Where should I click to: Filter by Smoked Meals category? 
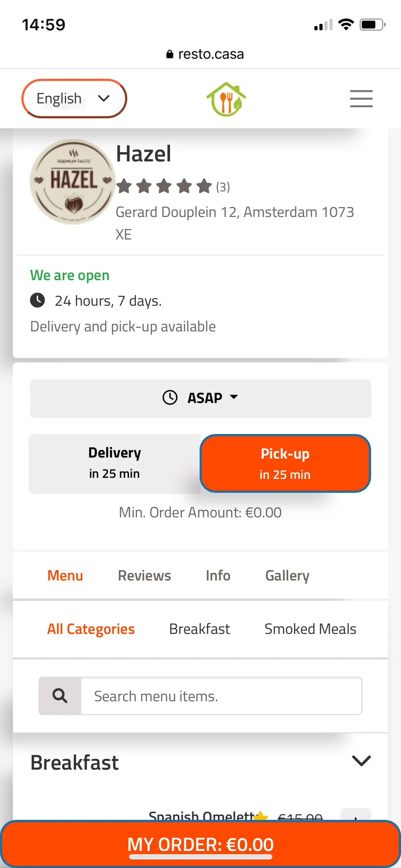pos(310,629)
